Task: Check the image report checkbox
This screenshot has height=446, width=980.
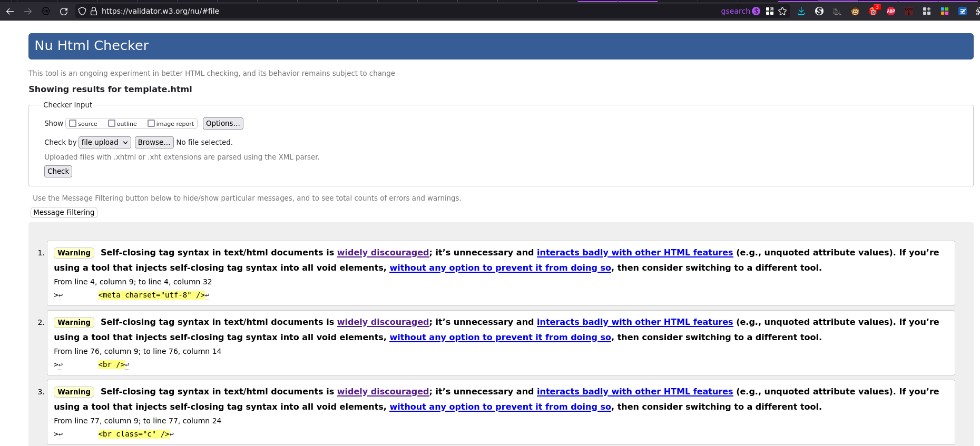Action: pos(151,123)
